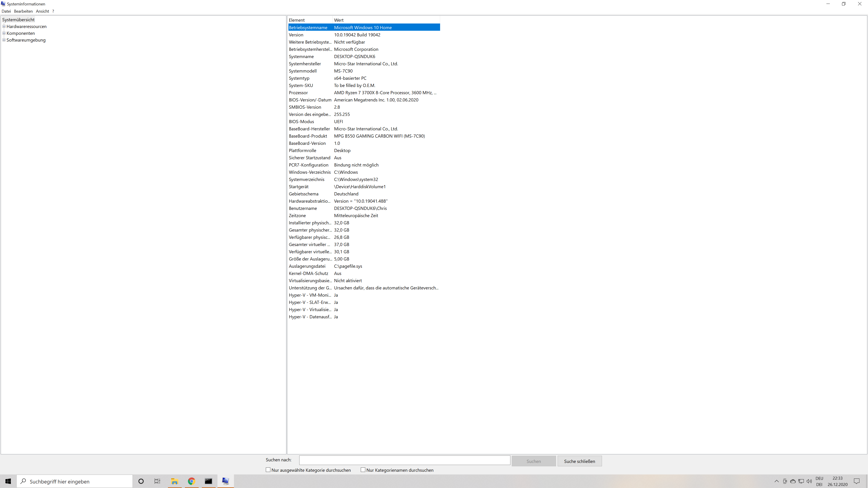
Task: Open Chrome from the taskbar
Action: click(x=191, y=481)
